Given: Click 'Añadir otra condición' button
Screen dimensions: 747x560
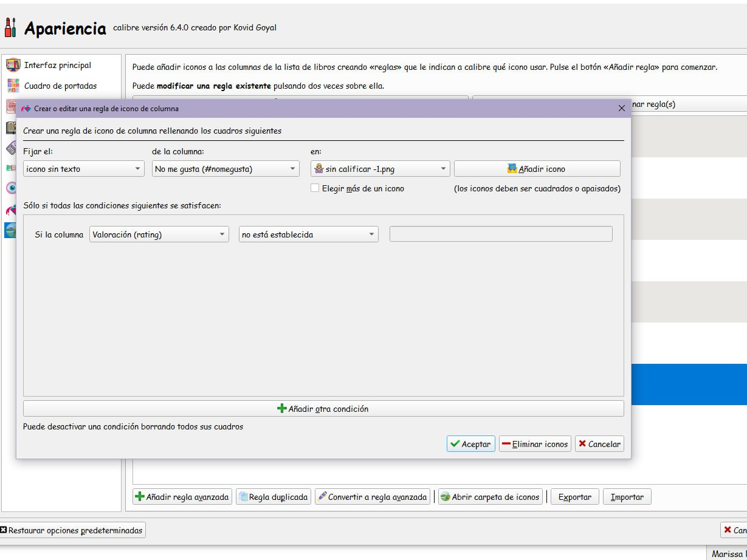Looking at the screenshot, I should click(323, 409).
